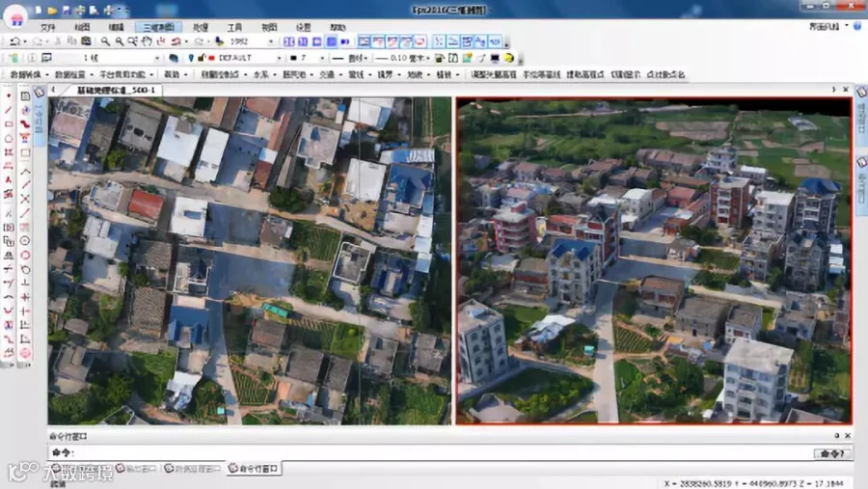Select the top tool in left vertical toolbar
The height and width of the screenshot is (489, 868).
point(9,95)
